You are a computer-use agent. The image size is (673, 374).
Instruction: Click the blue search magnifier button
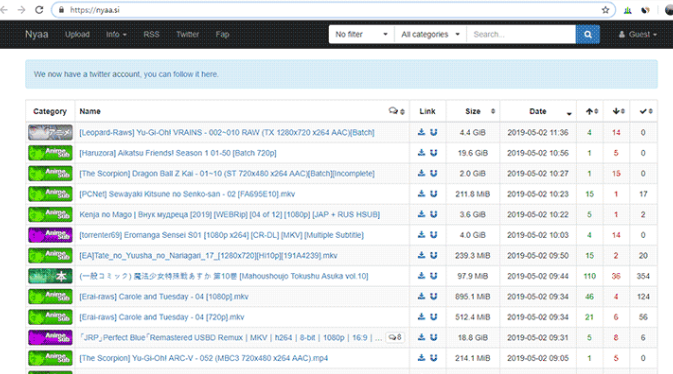click(587, 34)
